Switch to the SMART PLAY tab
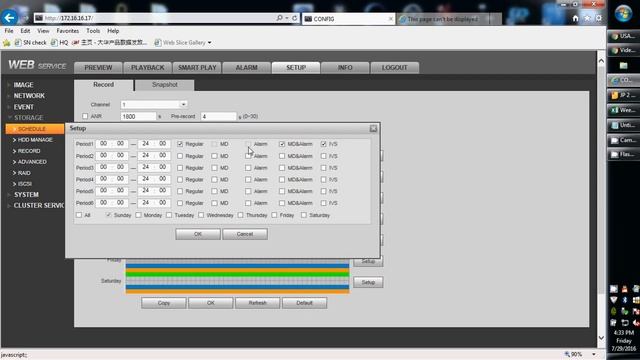This screenshot has width=640, height=360. coord(197,67)
